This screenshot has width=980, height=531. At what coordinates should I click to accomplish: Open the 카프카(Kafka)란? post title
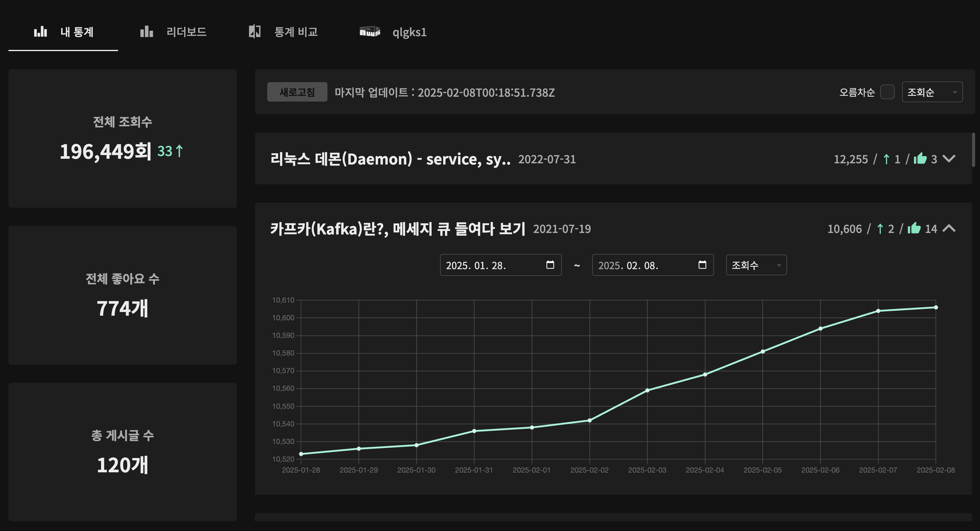pyautogui.click(x=397, y=229)
